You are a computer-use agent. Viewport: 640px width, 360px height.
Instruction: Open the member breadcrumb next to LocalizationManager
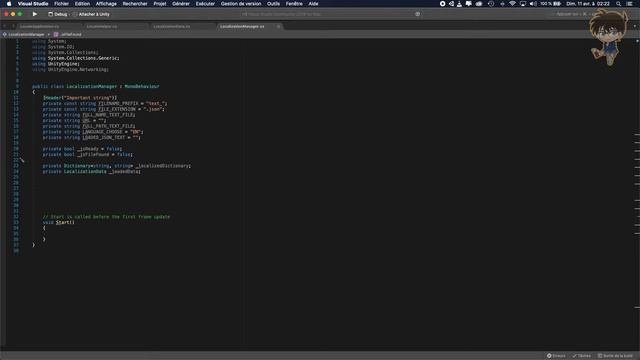(68, 35)
